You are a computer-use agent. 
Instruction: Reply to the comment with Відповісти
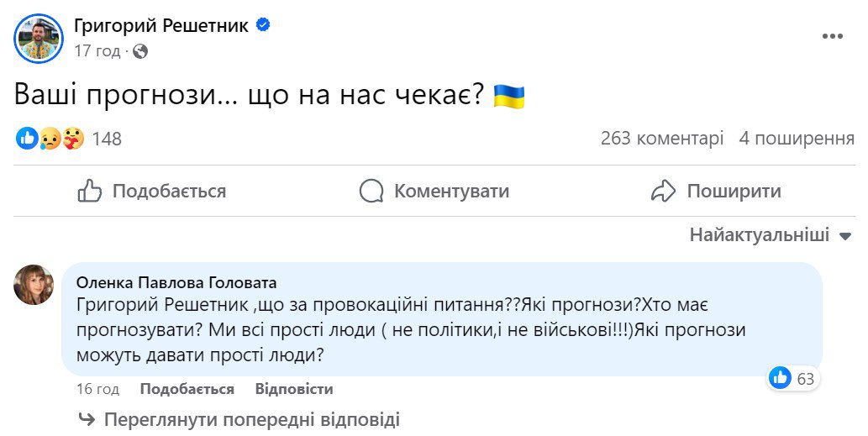[294, 389]
